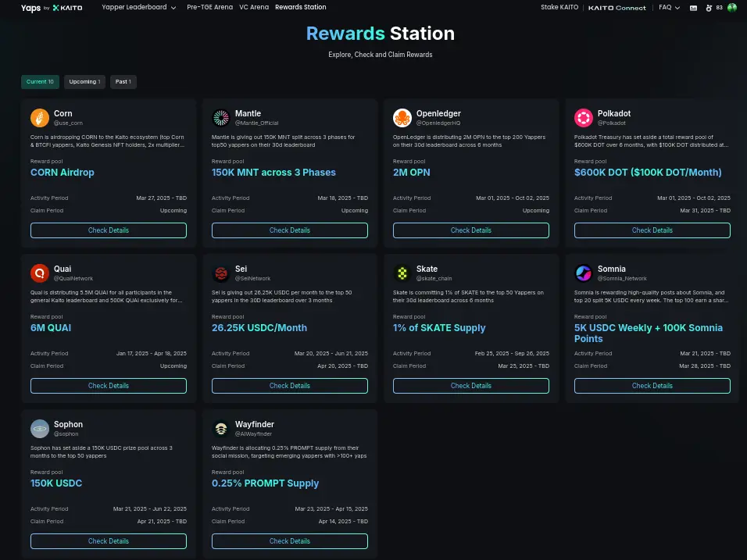Viewport: 747px width, 560px height.
Task: Check Details for Sophon rewards
Action: point(109,541)
